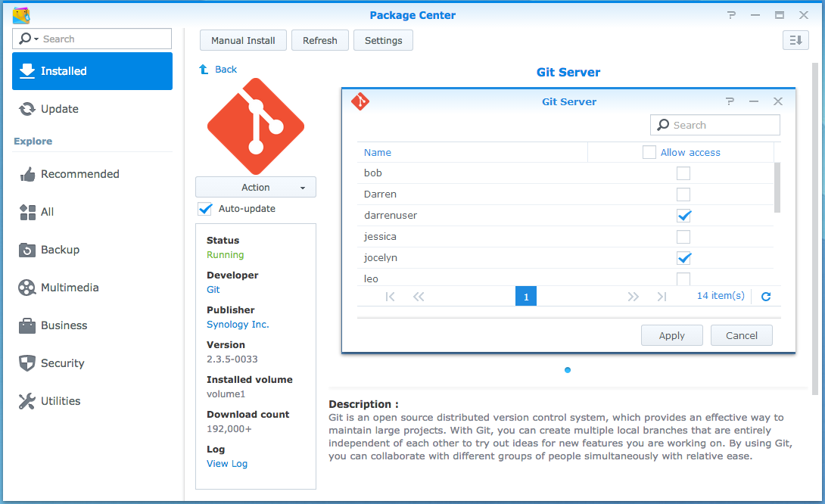Open Package Center help question mark

[731, 15]
